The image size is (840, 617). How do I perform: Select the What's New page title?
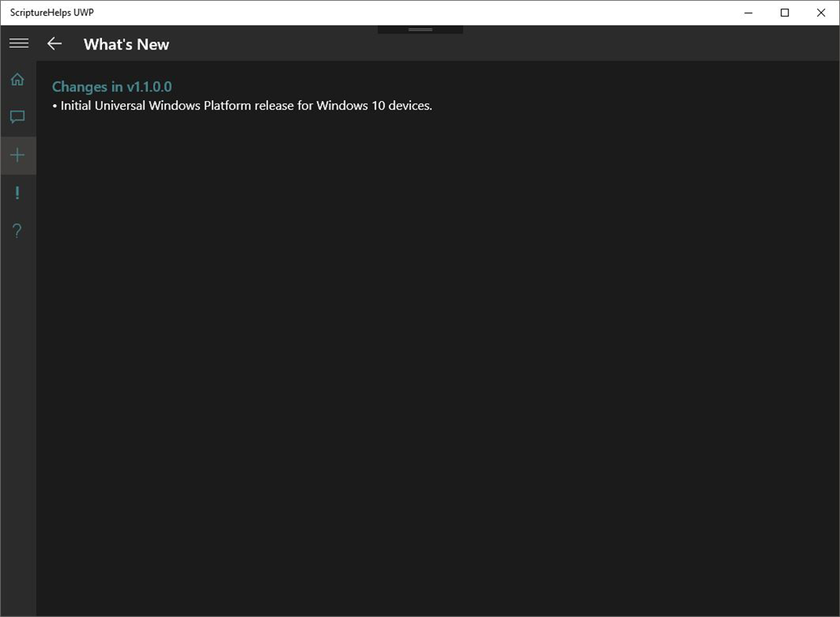point(125,44)
